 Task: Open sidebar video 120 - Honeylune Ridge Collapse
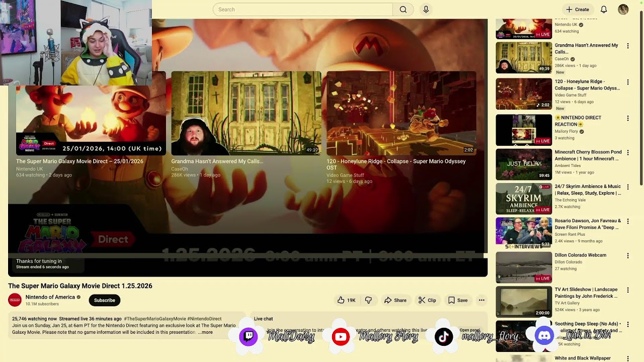click(x=587, y=84)
